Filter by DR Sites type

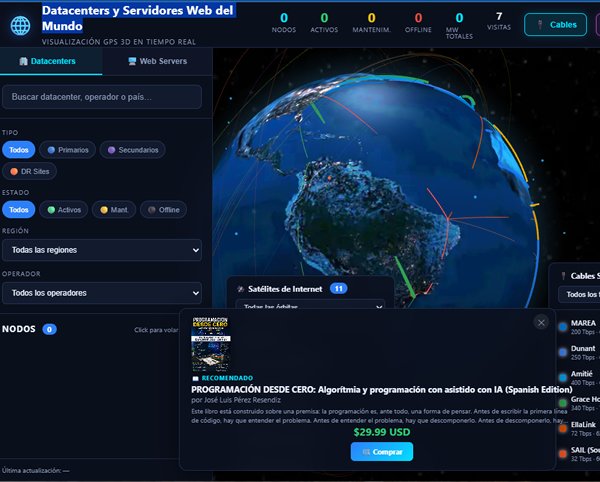click(x=29, y=171)
